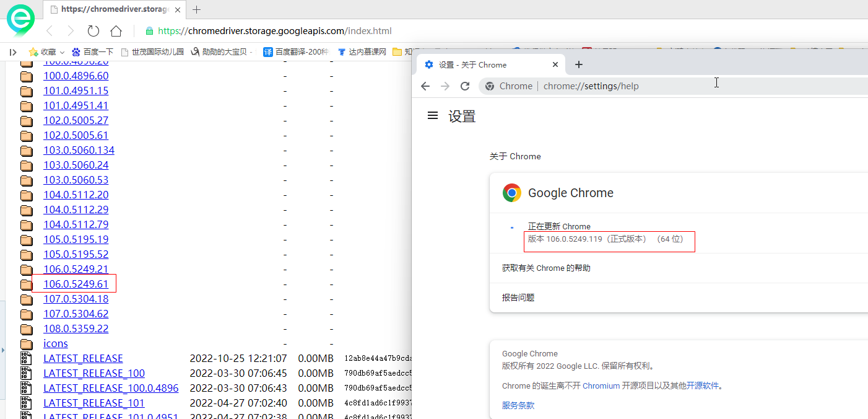Click the 360 browser logo icon
868x419 pixels.
pyautogui.click(x=20, y=19)
